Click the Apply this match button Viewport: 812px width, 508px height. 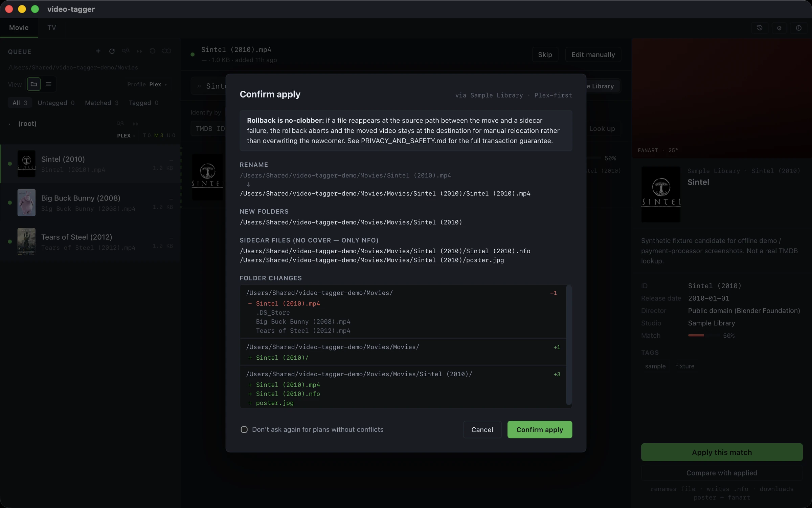(x=722, y=452)
